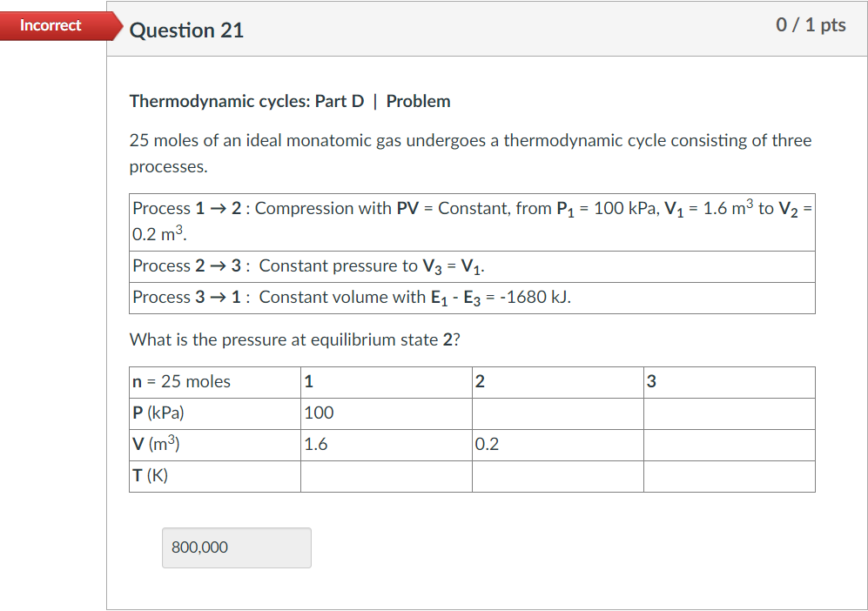Click the Question 21 heading
The image size is (868, 611).
point(186,30)
